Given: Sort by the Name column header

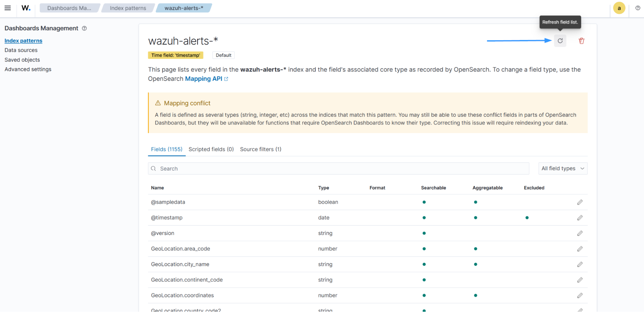Looking at the screenshot, I should pyautogui.click(x=157, y=188).
